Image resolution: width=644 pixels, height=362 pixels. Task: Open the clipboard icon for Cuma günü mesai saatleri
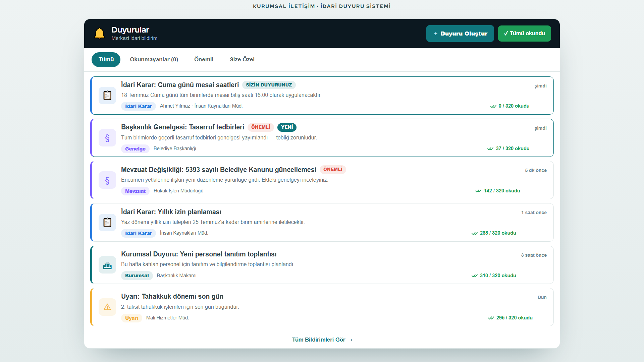[107, 96]
